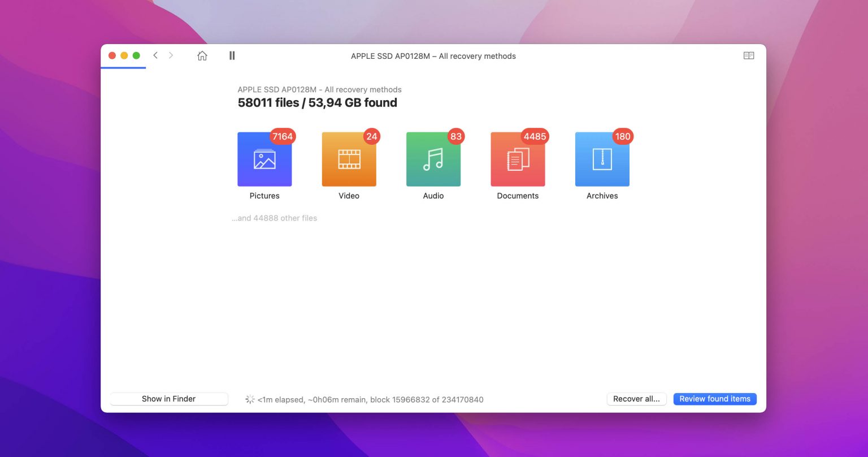Open the Audio recovery category
868x457 pixels.
point(433,159)
